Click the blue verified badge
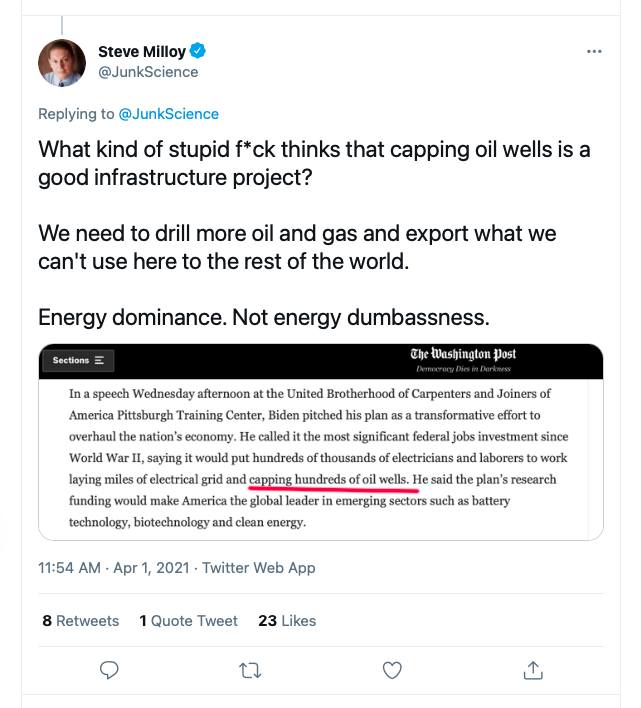The height and width of the screenshot is (708, 641). point(199,51)
